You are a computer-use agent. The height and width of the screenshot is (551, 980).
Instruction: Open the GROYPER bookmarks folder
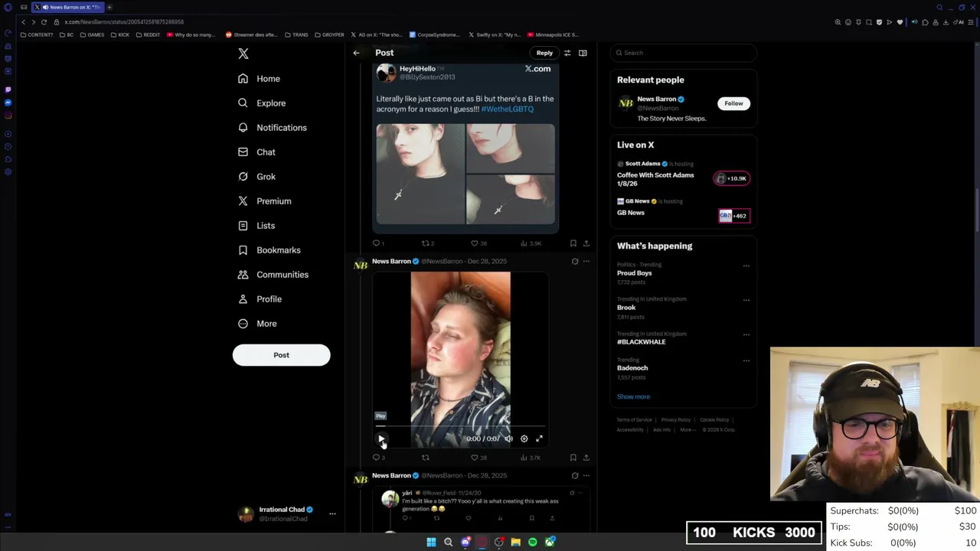point(329,34)
